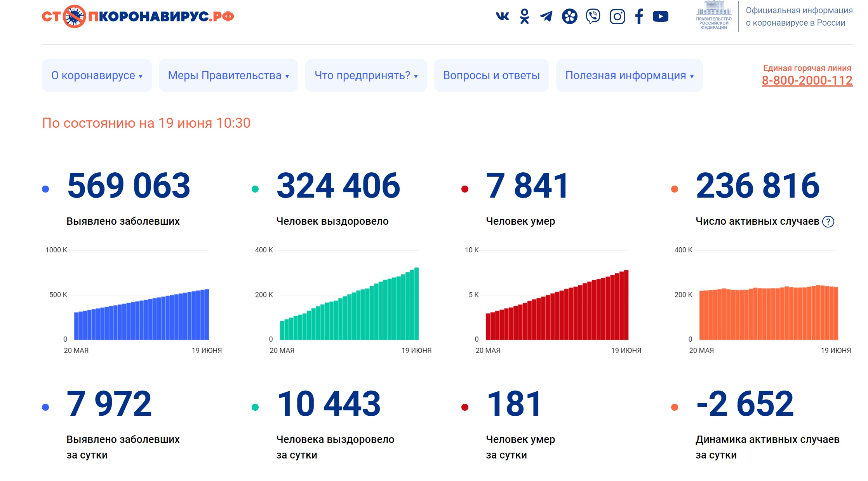This screenshot has height=481, width=868.
Task: Open the four-petal social icon after Telegram
Action: 569,16
